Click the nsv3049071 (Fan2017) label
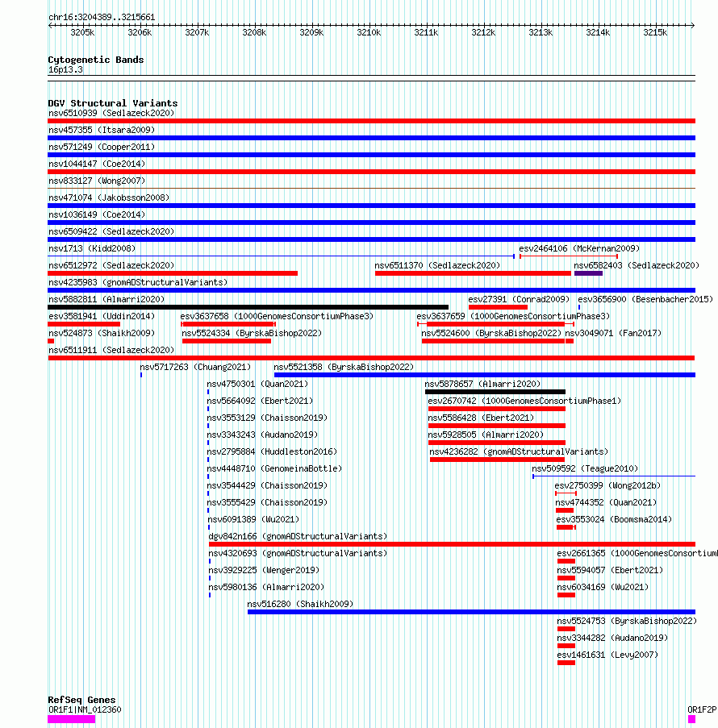Screen dimensions: 718x728 [x=613, y=333]
